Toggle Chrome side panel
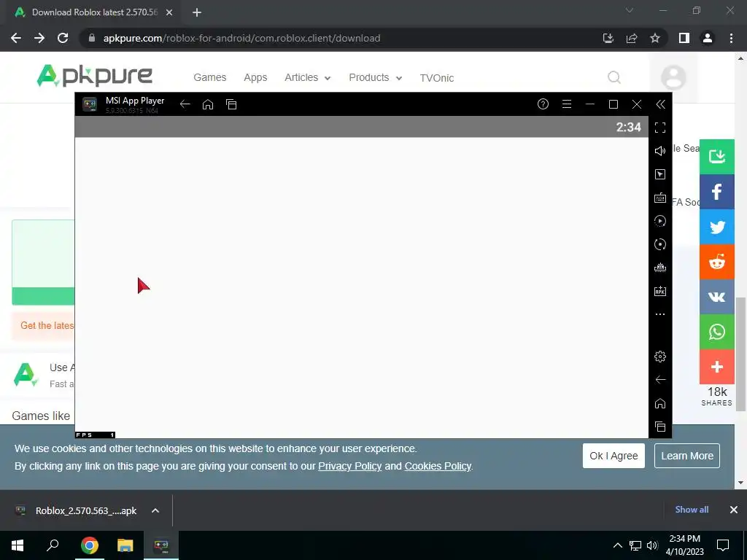Viewport: 747px width, 560px height. coord(684,38)
